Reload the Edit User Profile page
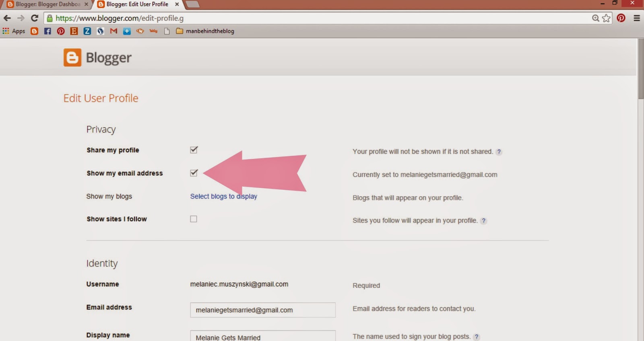 point(35,18)
